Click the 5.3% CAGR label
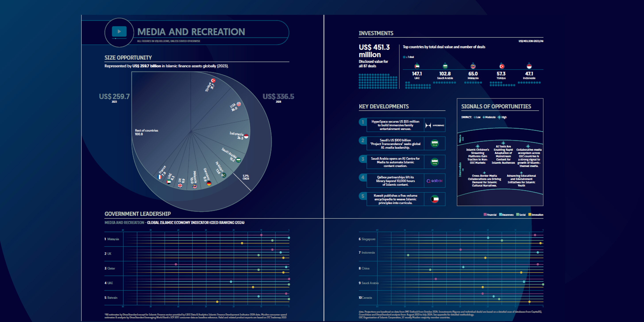 click(x=246, y=177)
